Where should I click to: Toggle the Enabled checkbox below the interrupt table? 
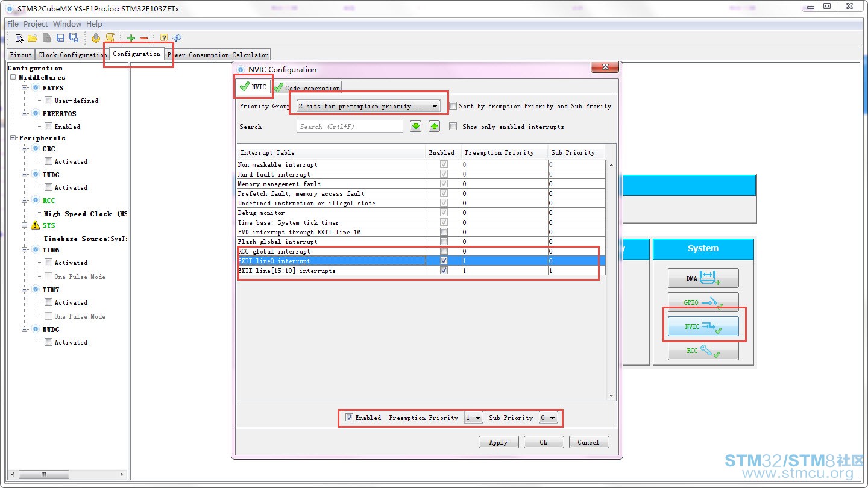[x=349, y=418]
